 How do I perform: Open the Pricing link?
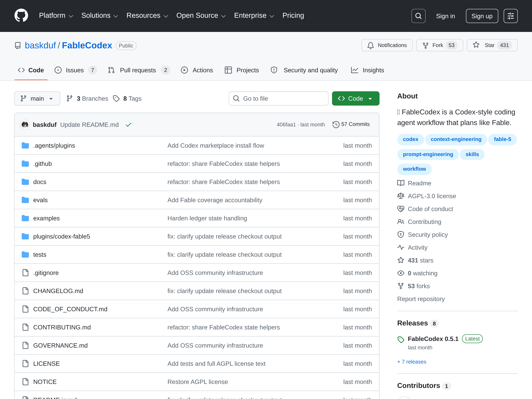pyautogui.click(x=293, y=16)
